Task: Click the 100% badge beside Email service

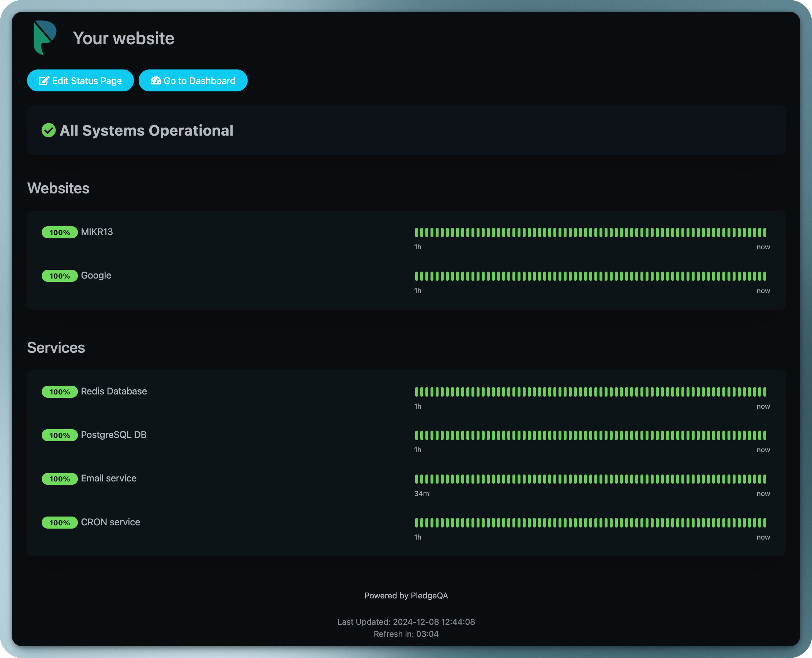Action: 60,479
